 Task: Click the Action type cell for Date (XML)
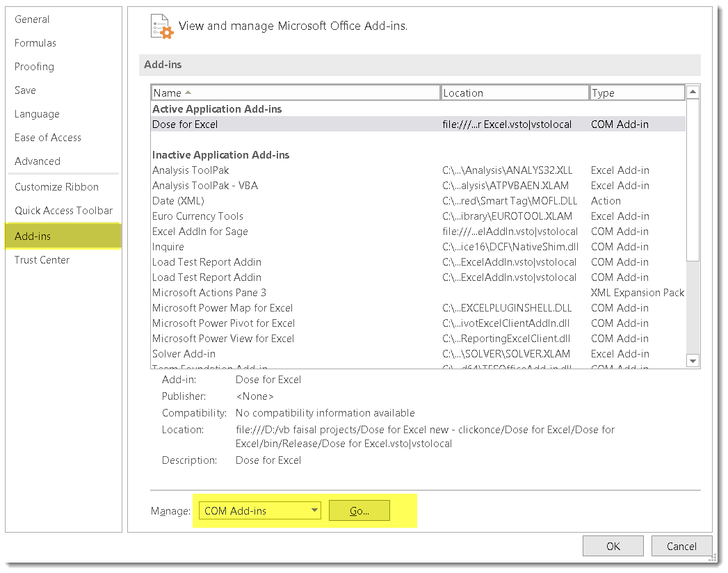click(606, 201)
